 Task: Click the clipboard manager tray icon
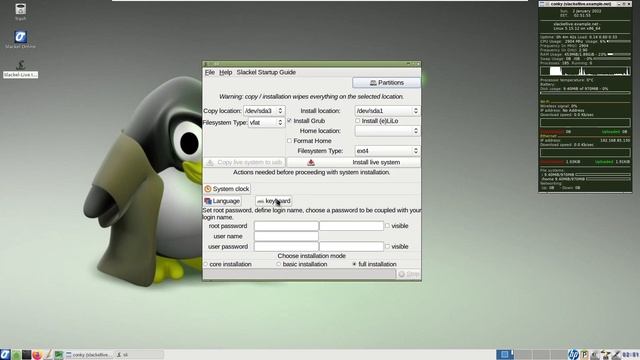[584, 355]
